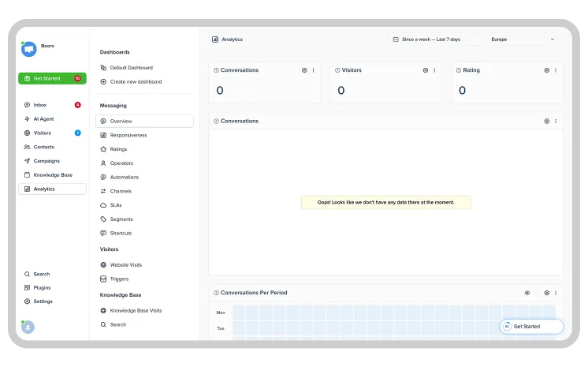Click info icon on Rating card
This screenshot has width=588, height=367.
pos(459,70)
